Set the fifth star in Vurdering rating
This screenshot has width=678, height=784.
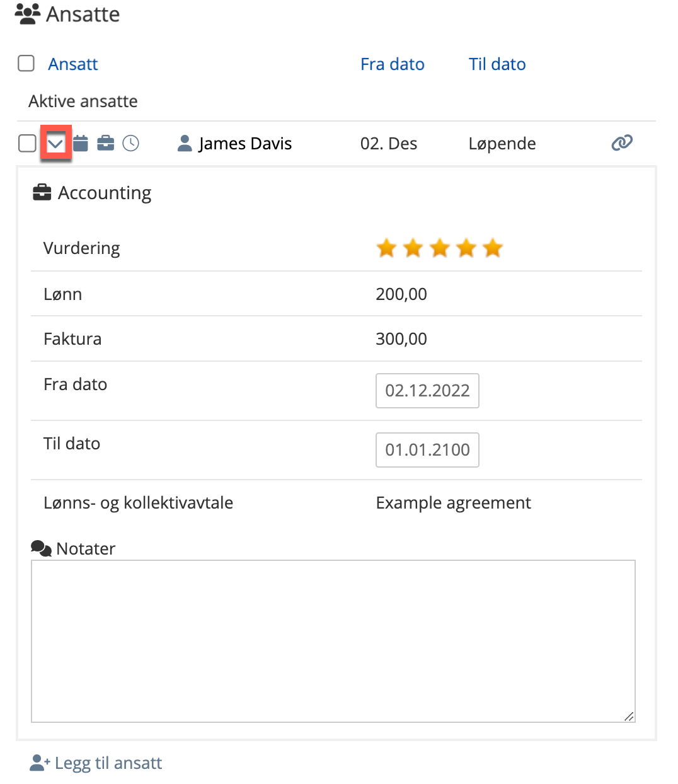[x=493, y=248]
